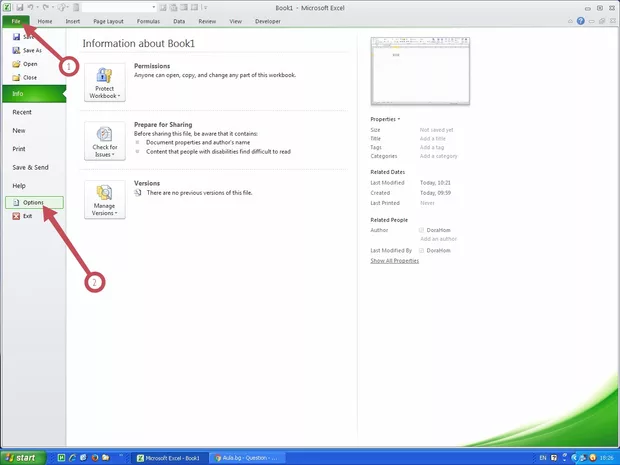The width and height of the screenshot is (620, 465).
Task: Open the Redo history dropdown arrow
Action: click(x=53, y=7)
